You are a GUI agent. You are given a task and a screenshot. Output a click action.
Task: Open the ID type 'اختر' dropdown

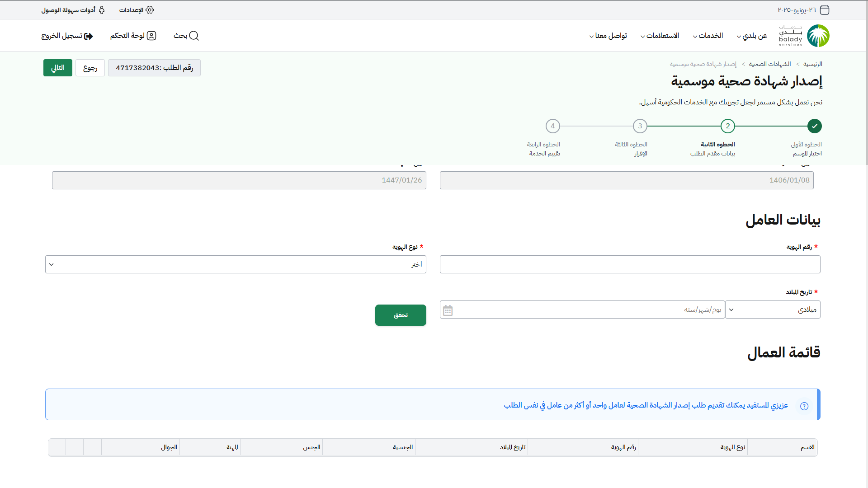[x=236, y=264]
